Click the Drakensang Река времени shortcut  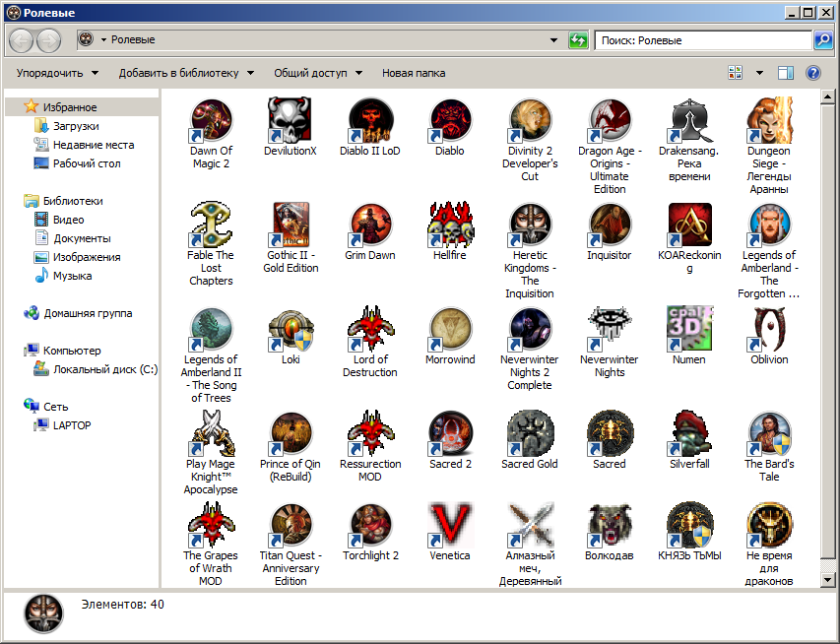click(x=689, y=120)
